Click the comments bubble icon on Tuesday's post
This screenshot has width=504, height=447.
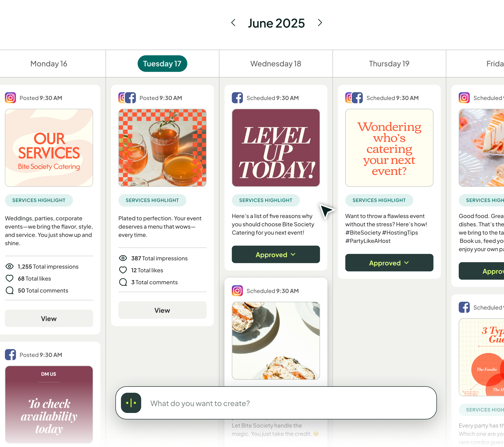click(123, 282)
